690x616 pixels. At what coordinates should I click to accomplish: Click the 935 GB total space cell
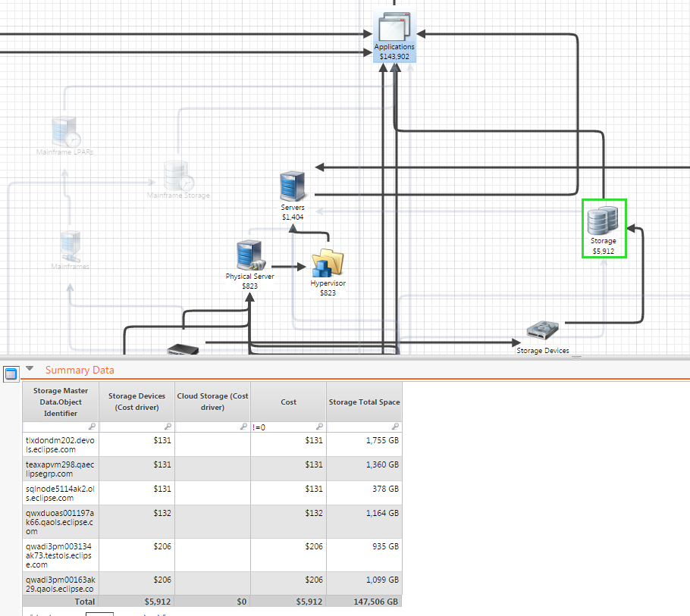coord(365,555)
